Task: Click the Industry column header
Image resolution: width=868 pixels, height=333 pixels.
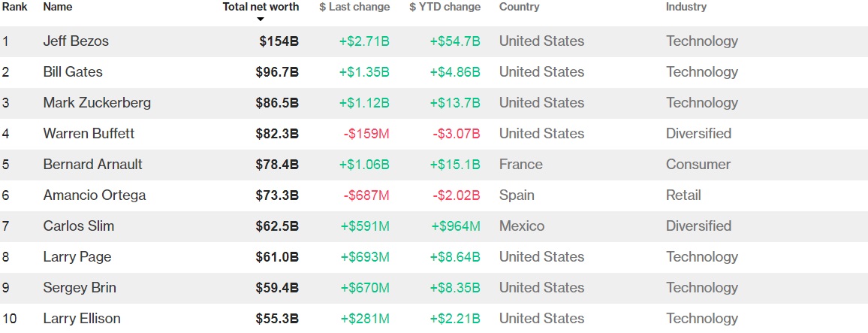Action: coord(686,7)
